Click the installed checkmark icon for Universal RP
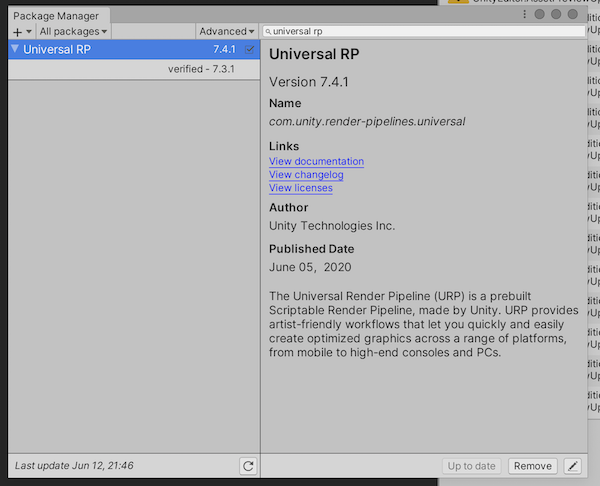Viewport: 600px width, 486px height. click(x=249, y=49)
